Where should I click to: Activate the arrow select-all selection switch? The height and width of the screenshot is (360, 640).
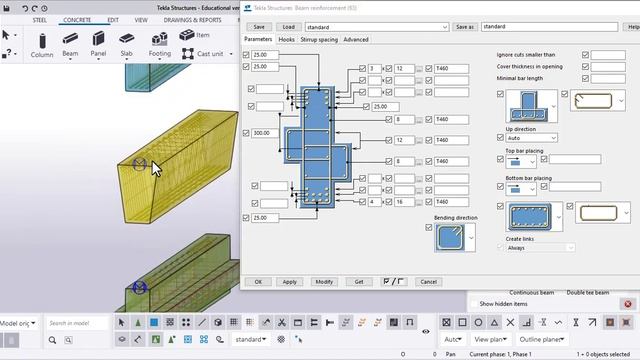(x=121, y=322)
